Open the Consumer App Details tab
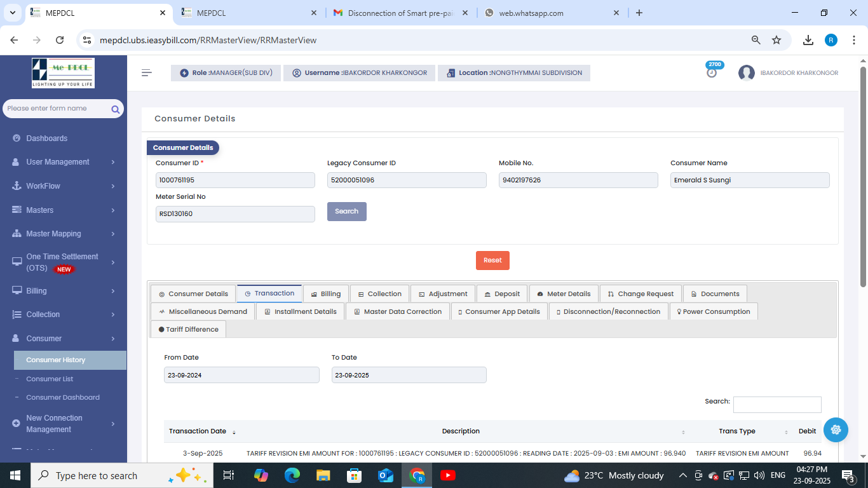The width and height of the screenshot is (868, 488). pos(499,311)
